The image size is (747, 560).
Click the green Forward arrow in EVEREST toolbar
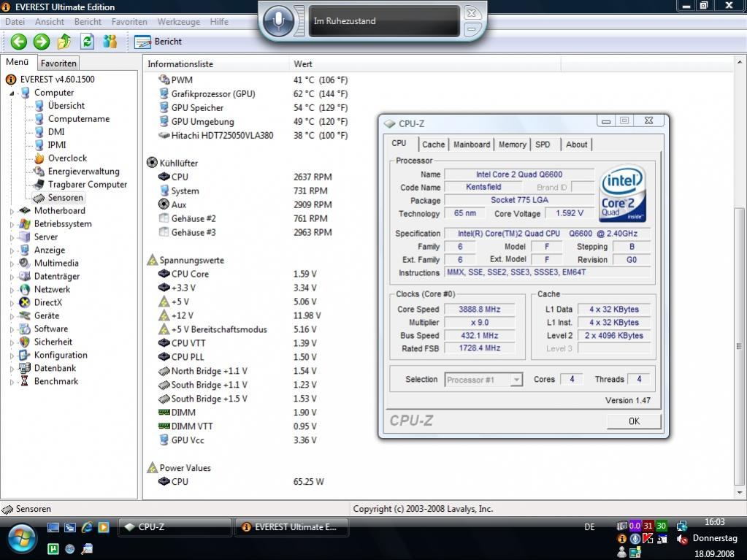(42, 42)
